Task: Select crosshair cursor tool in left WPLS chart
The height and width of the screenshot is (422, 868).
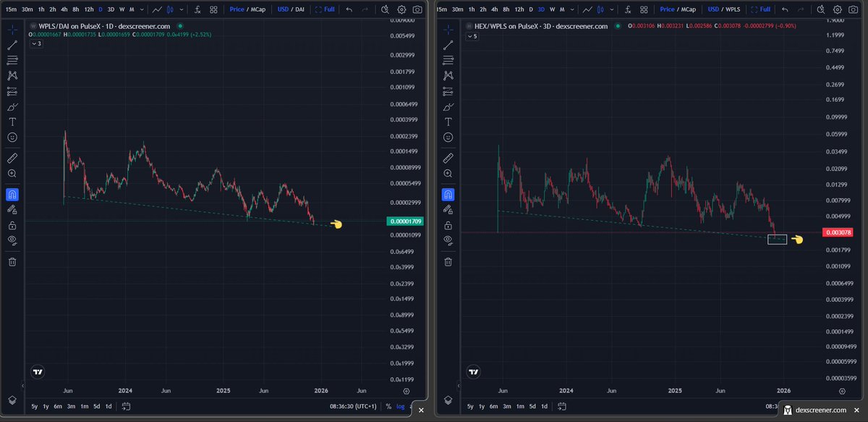Action: [12, 29]
